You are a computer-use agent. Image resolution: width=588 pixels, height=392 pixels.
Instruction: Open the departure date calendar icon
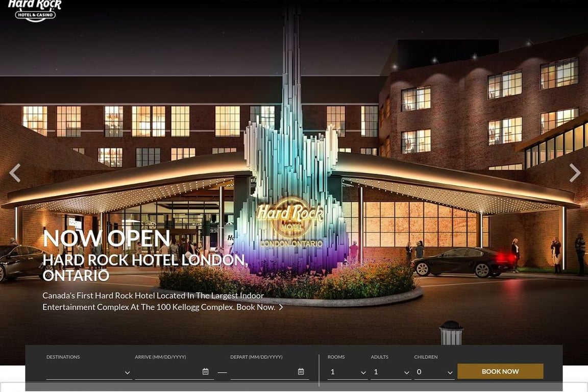301,372
